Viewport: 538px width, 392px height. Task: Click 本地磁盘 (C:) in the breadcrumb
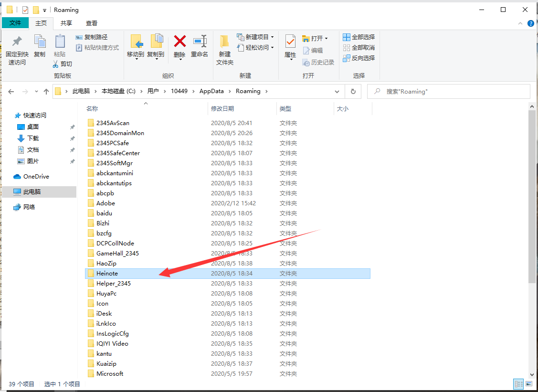click(x=118, y=91)
